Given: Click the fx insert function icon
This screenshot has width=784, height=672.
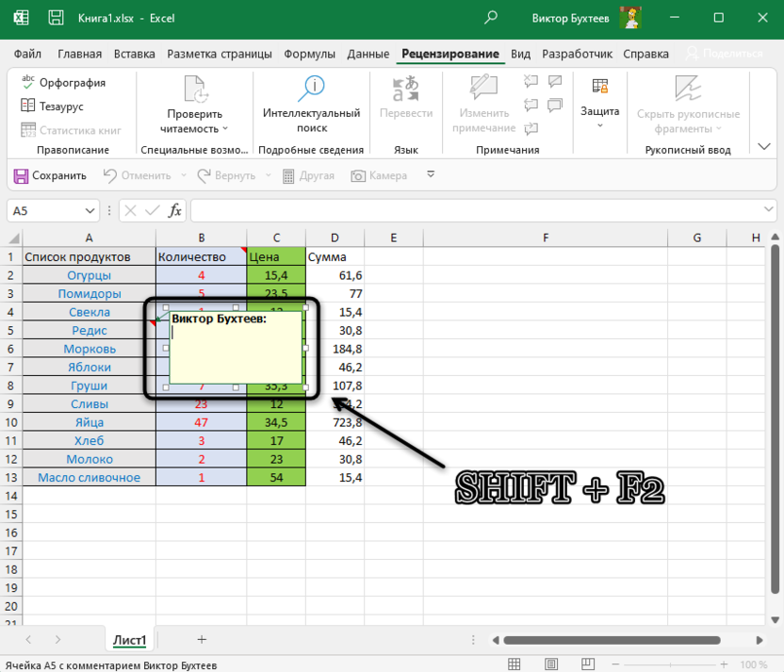Looking at the screenshot, I should [x=174, y=211].
